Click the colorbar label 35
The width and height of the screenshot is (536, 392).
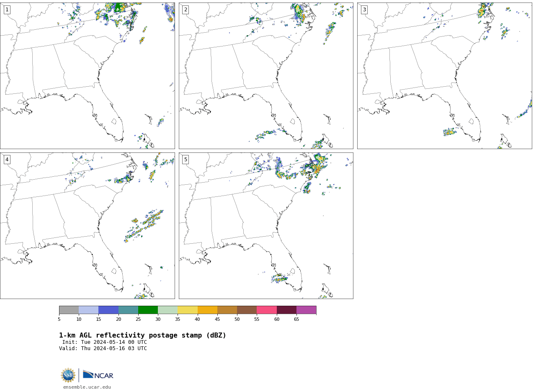pos(178,320)
